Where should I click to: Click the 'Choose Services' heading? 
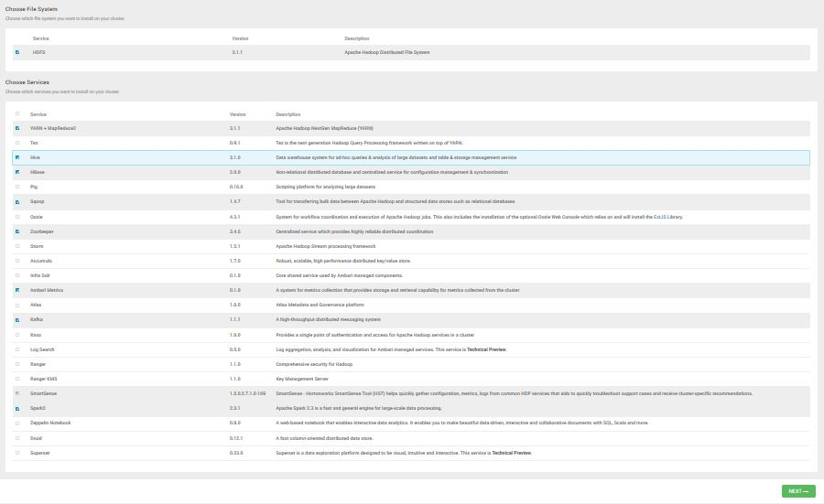coord(27,82)
